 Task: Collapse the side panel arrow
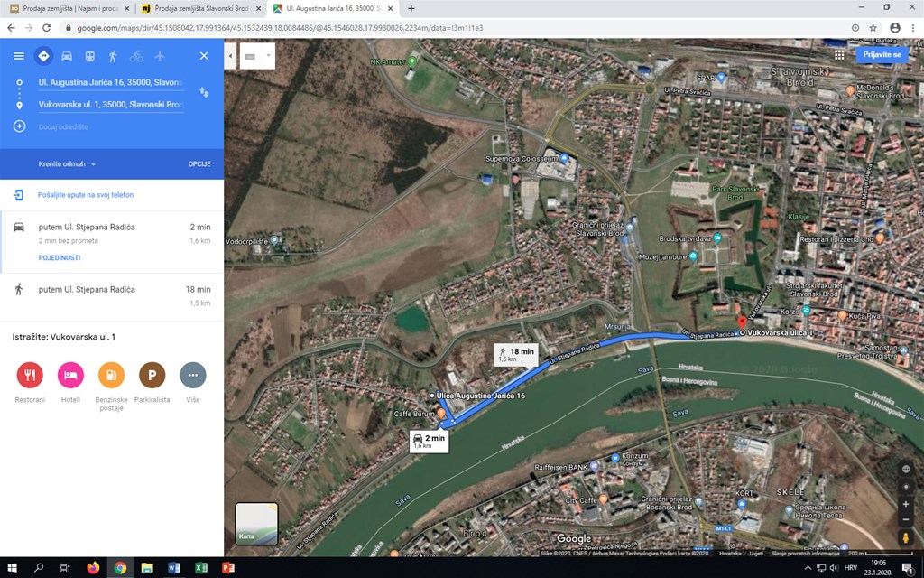tap(230, 56)
